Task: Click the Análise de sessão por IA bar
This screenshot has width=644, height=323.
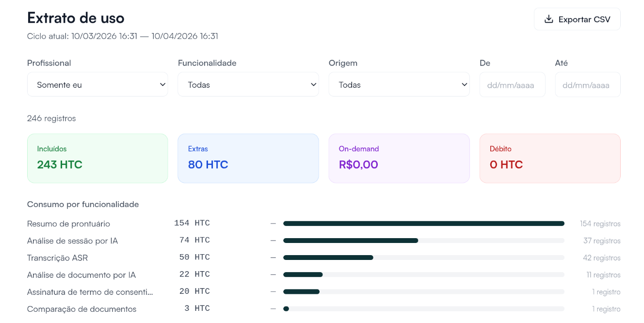Action: (x=424, y=241)
